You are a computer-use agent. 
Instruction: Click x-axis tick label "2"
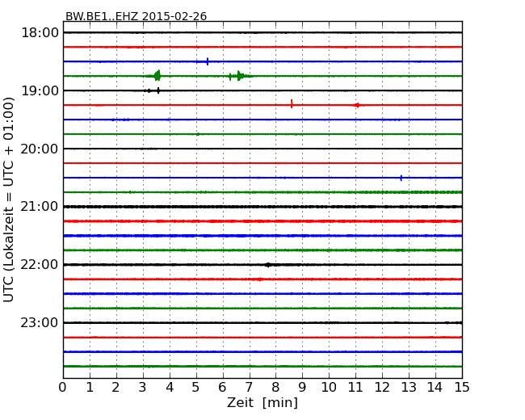(x=115, y=387)
